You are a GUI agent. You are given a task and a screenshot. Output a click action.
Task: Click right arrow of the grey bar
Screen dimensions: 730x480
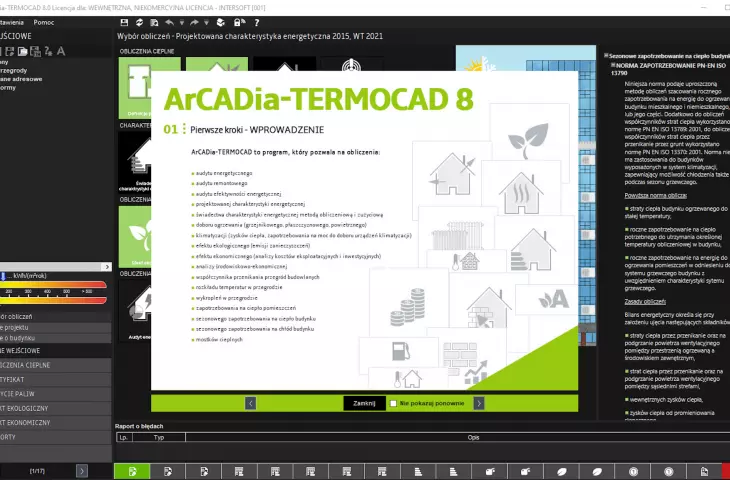pos(107,267)
